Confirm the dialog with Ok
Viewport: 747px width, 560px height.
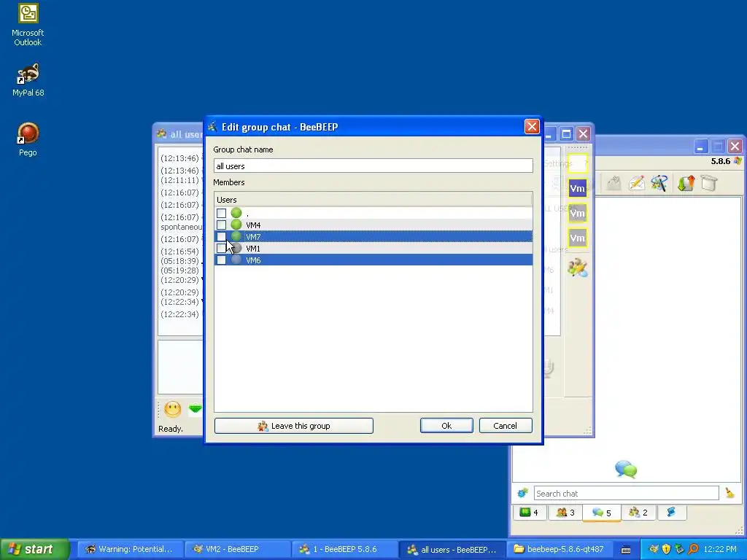446,426
